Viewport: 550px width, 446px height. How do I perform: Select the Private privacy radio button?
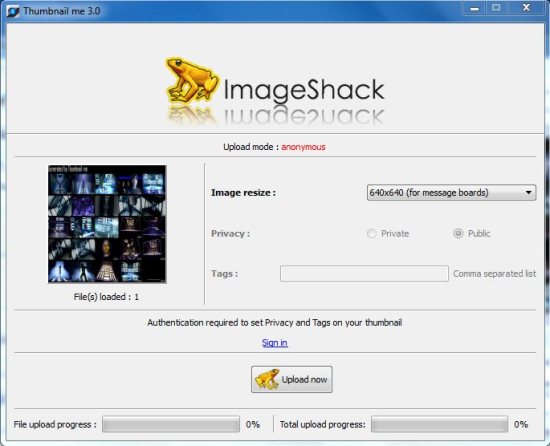[371, 233]
